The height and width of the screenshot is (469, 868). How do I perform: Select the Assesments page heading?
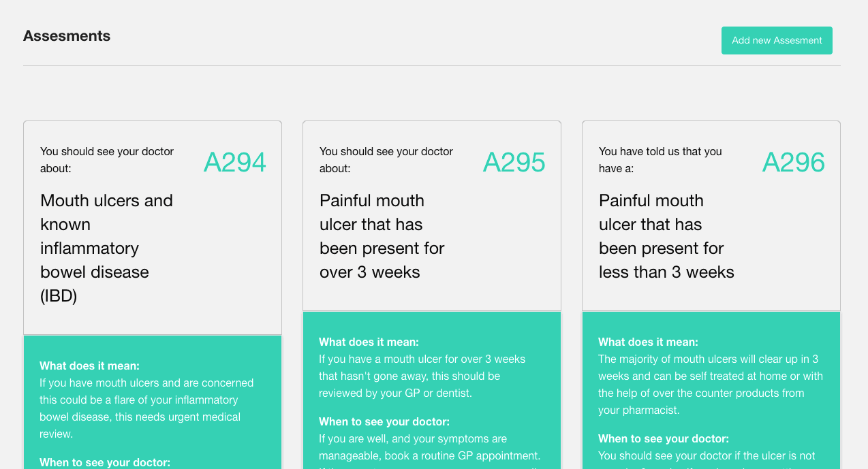(x=67, y=36)
